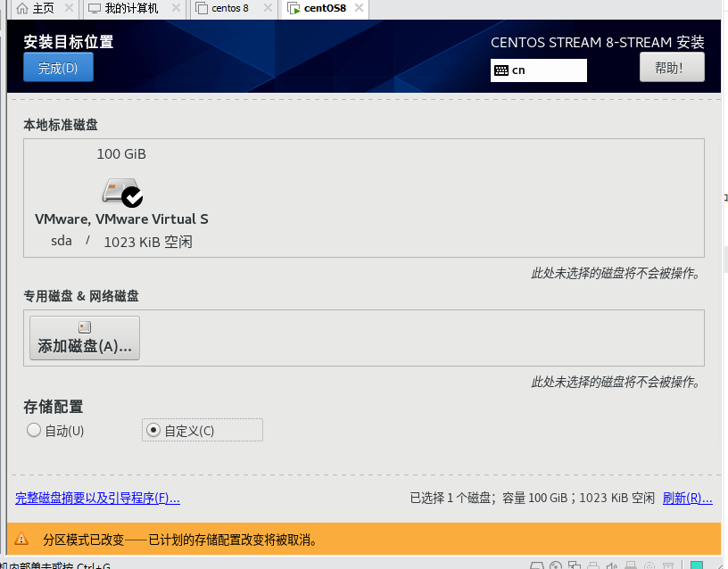The image size is (728, 569).
Task: Click the sda device label
Action: pos(62,241)
